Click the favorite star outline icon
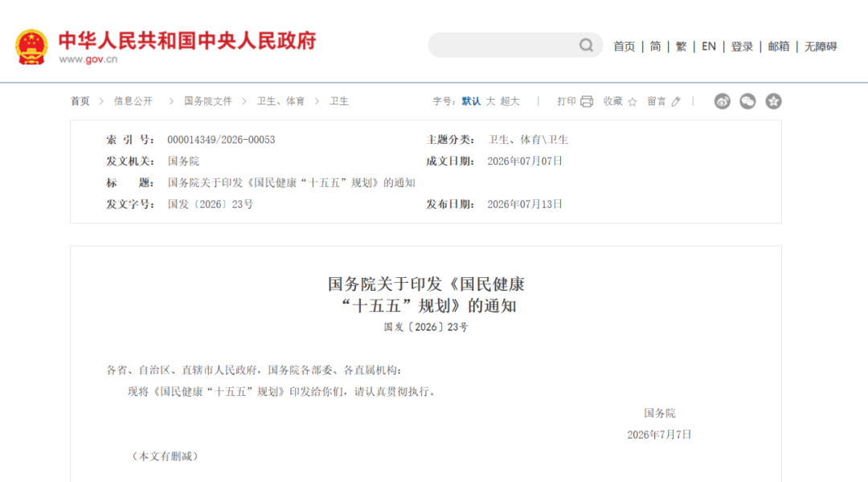Screen dimensions: 868x482 [x=633, y=102]
